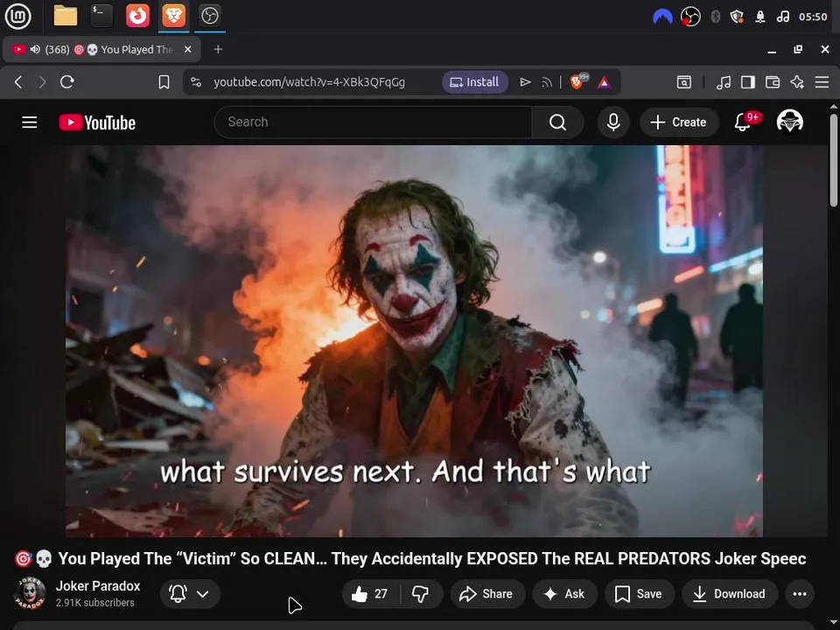Click the clock showing 05:50
This screenshot has height=630, width=840.
[x=813, y=17]
